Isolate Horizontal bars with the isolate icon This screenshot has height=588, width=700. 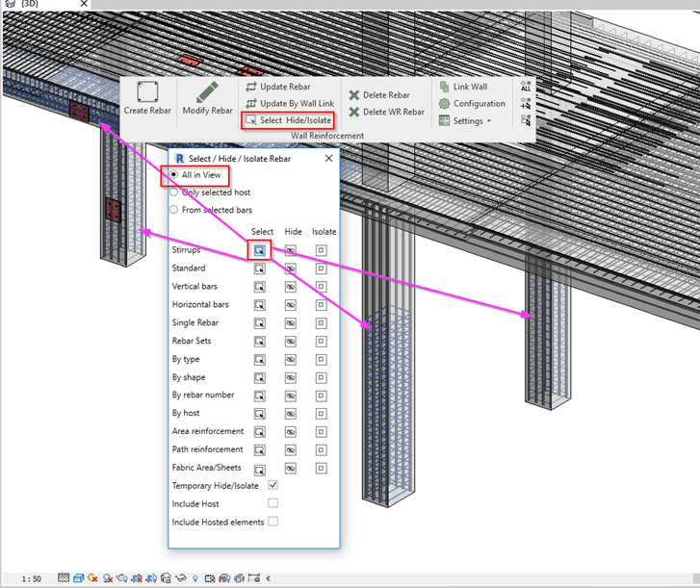322,305
